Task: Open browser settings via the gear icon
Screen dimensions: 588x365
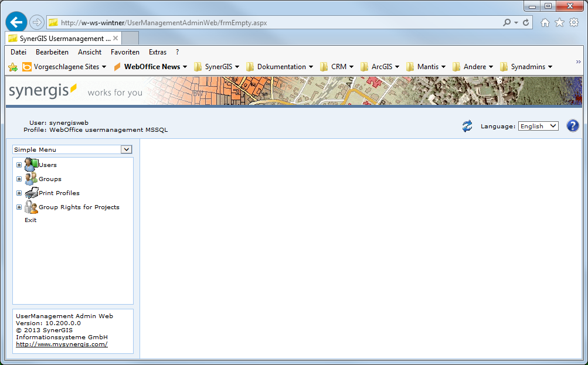Action: (573, 22)
